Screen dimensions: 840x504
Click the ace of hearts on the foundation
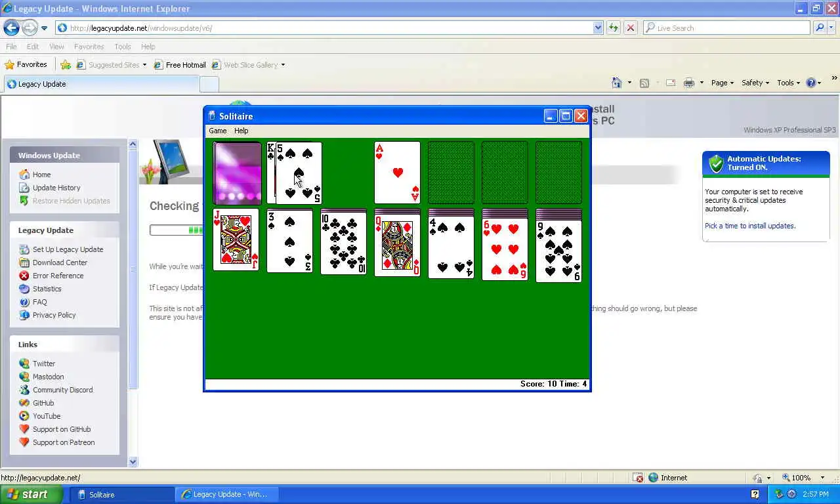click(397, 173)
